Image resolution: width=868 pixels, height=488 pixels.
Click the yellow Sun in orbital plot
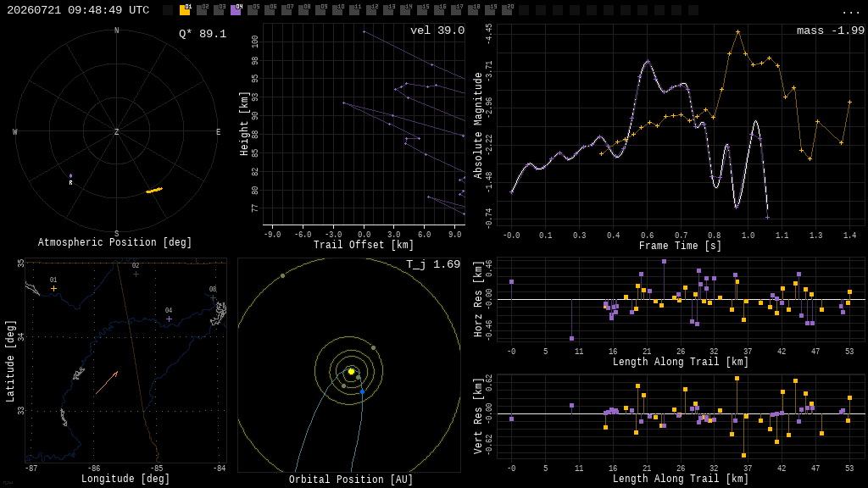pyautogui.click(x=351, y=371)
